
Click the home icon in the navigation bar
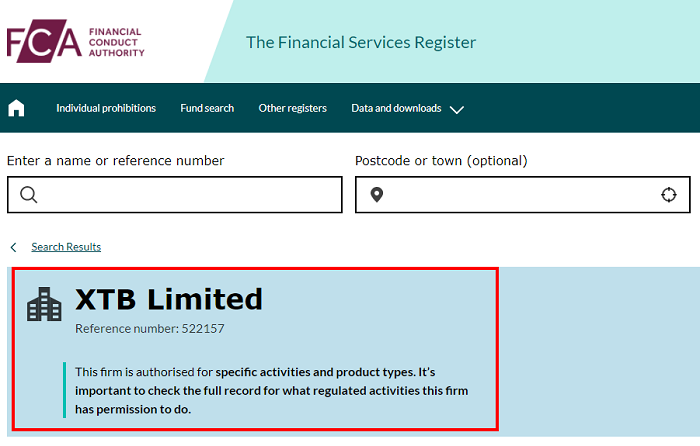(16, 108)
